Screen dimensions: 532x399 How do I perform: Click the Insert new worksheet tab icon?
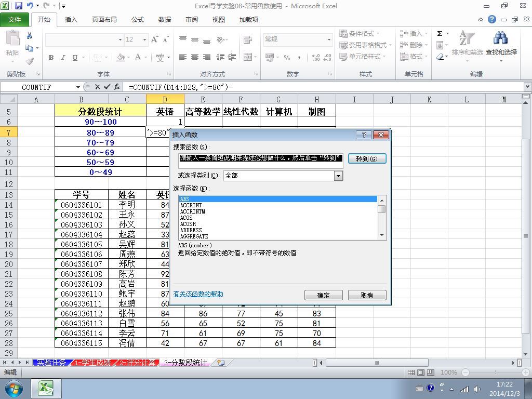coord(221,362)
